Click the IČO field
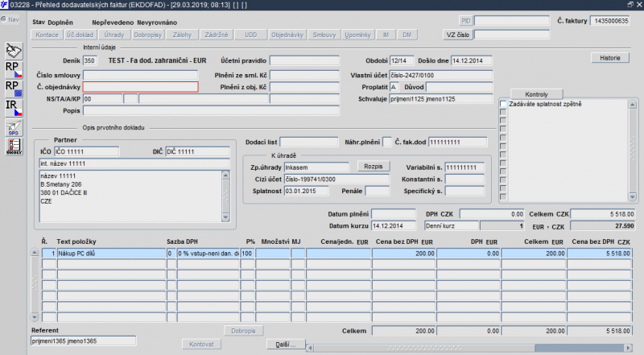This screenshot has height=355, width=644. pos(87,151)
